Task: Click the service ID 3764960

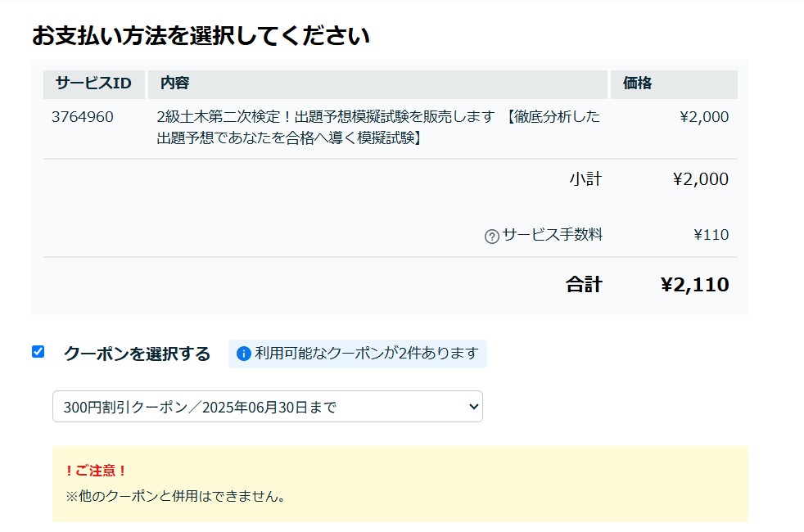Action: (x=82, y=117)
